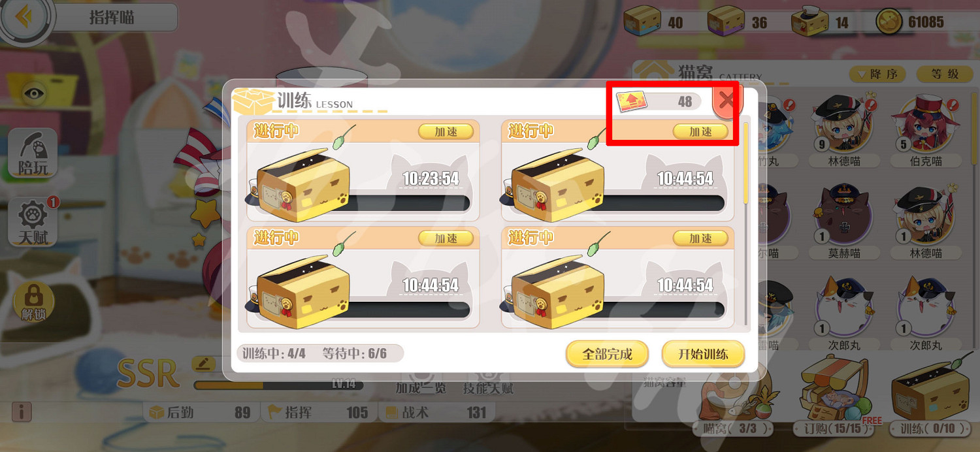Toggle the eye visibility icon
Viewport: 980px width, 452px height.
(34, 93)
